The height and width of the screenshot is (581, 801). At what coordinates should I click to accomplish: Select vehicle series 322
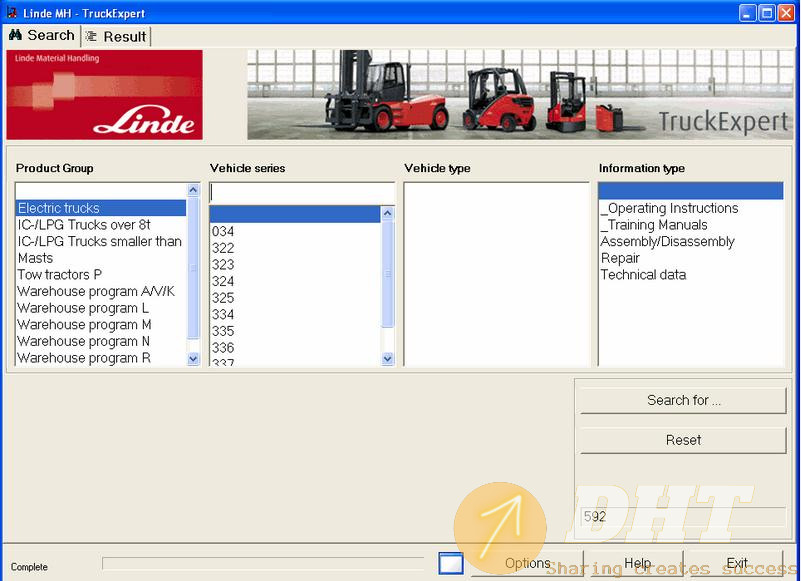pos(295,248)
